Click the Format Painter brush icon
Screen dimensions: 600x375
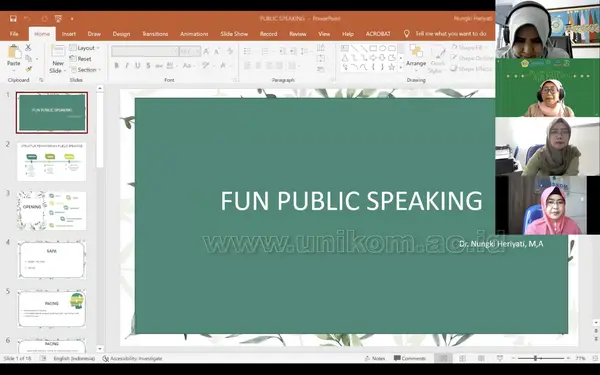coord(29,69)
